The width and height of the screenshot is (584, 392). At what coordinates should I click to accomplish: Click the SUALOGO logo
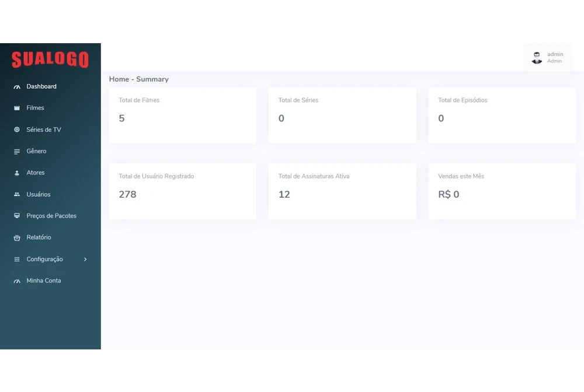click(50, 59)
